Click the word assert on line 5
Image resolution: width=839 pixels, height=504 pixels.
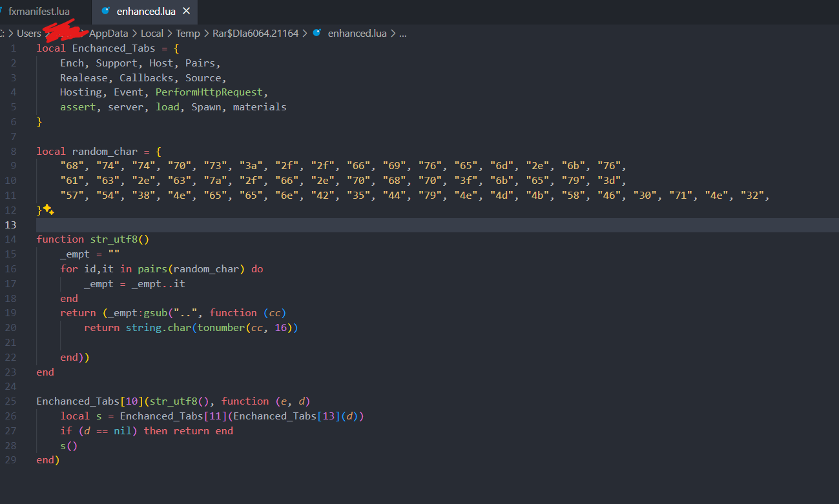(x=78, y=107)
